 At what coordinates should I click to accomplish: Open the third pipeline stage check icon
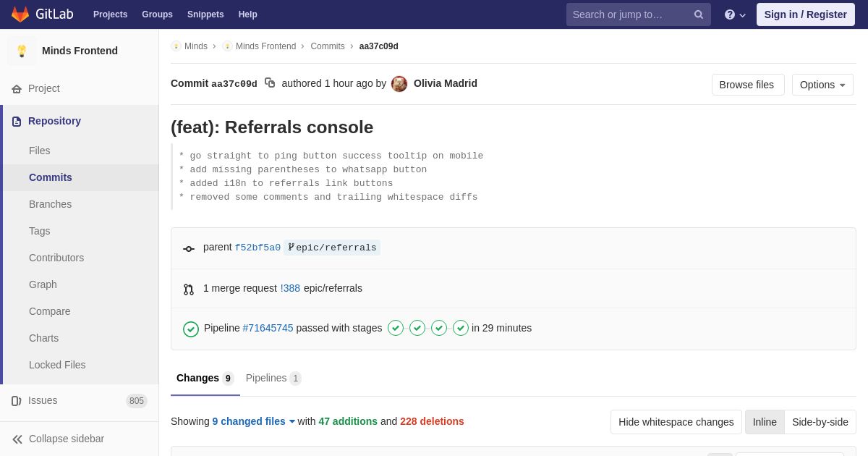coord(439,328)
